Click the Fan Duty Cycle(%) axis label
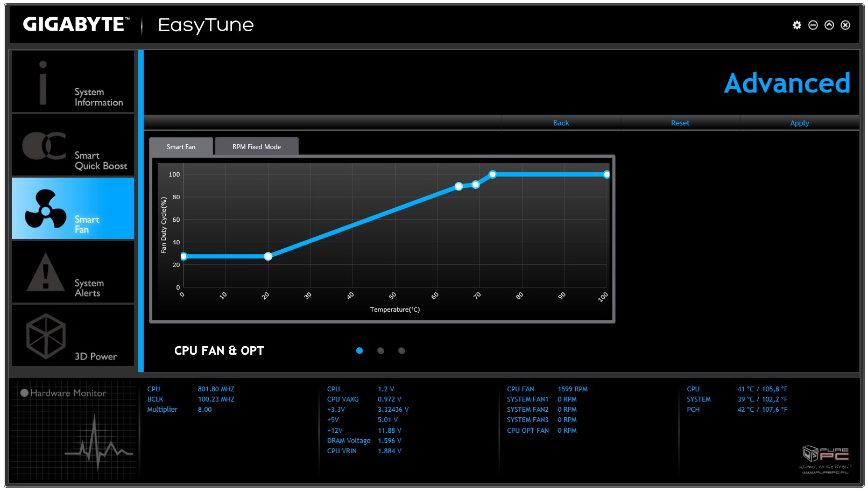 pyautogui.click(x=164, y=225)
